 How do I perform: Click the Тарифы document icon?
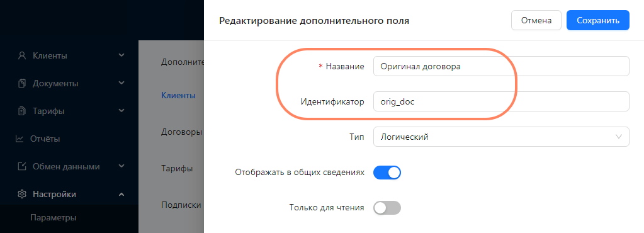point(22,111)
